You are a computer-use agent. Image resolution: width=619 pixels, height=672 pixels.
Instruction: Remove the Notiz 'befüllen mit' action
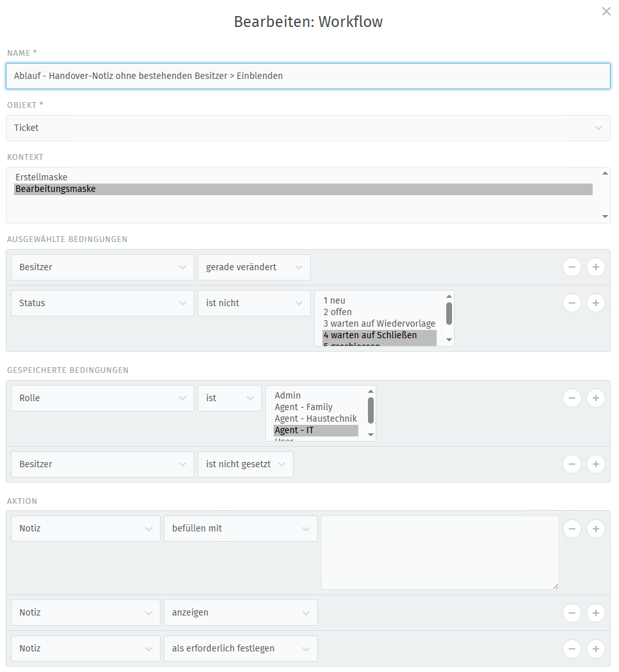tap(571, 528)
